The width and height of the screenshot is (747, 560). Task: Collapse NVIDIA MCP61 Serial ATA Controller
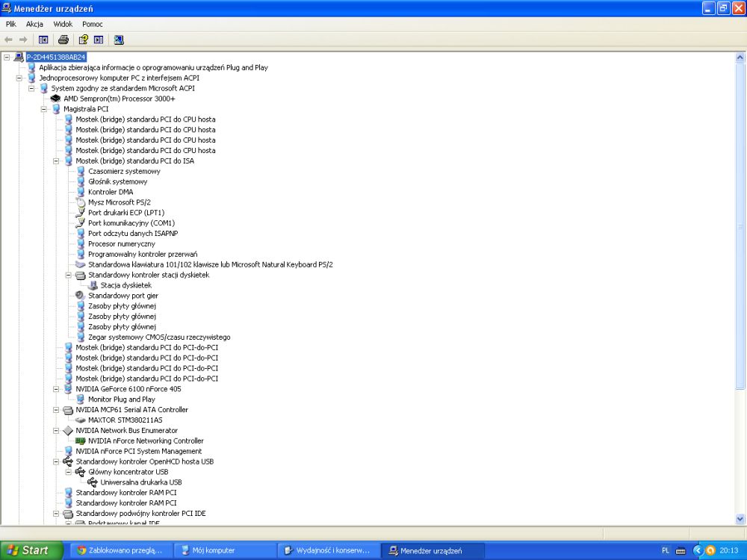coord(56,410)
